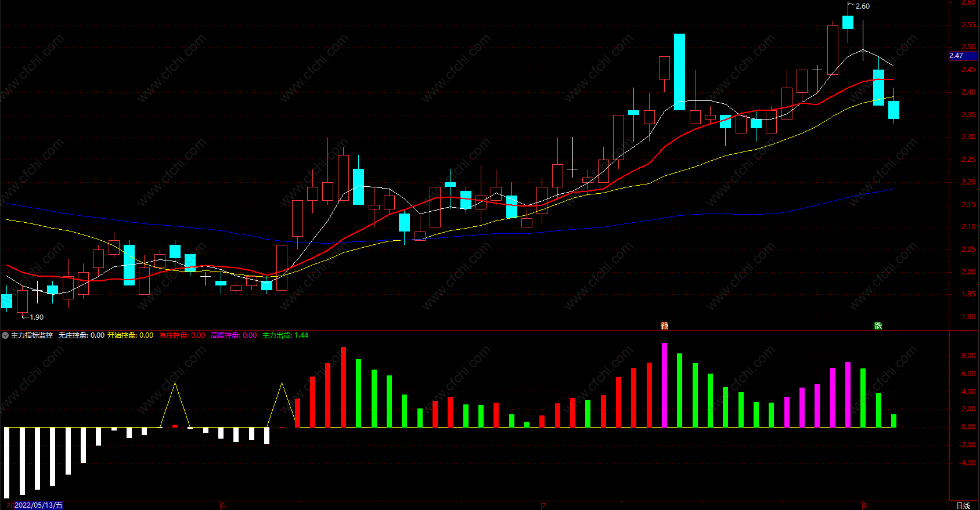The image size is (980, 510).
Task: Click the 跌 marker icon under the chart
Action: (x=878, y=325)
